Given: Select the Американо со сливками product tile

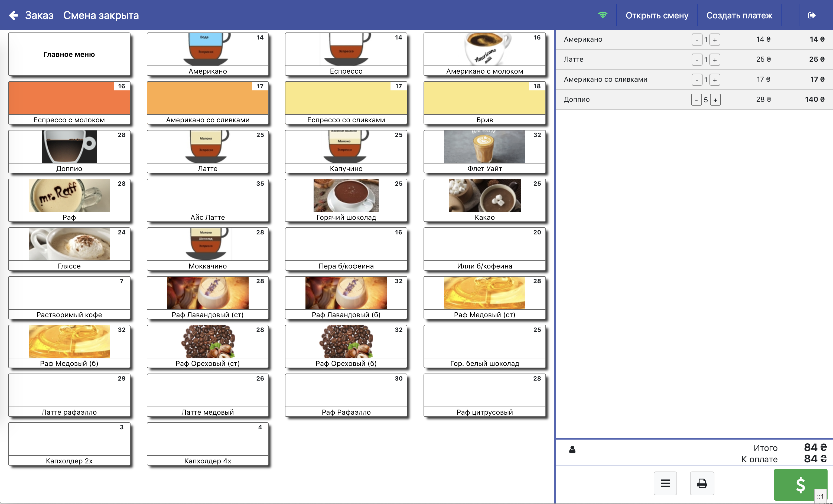Looking at the screenshot, I should pos(208,103).
